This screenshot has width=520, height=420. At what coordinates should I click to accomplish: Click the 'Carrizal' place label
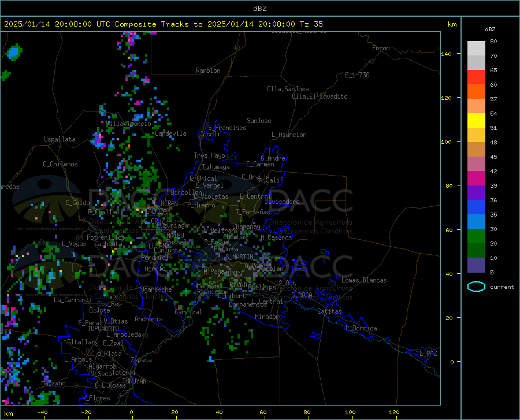[x=188, y=313]
